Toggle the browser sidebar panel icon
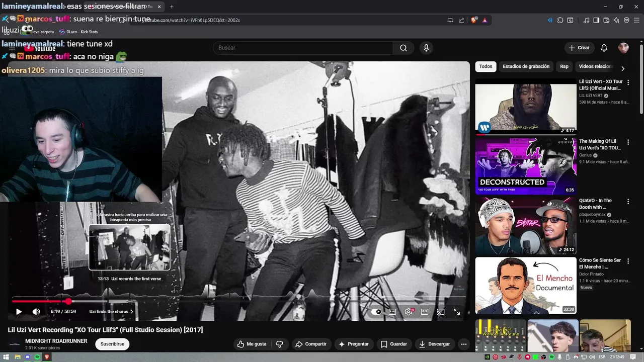The width and height of the screenshot is (644, 362). (x=596, y=20)
